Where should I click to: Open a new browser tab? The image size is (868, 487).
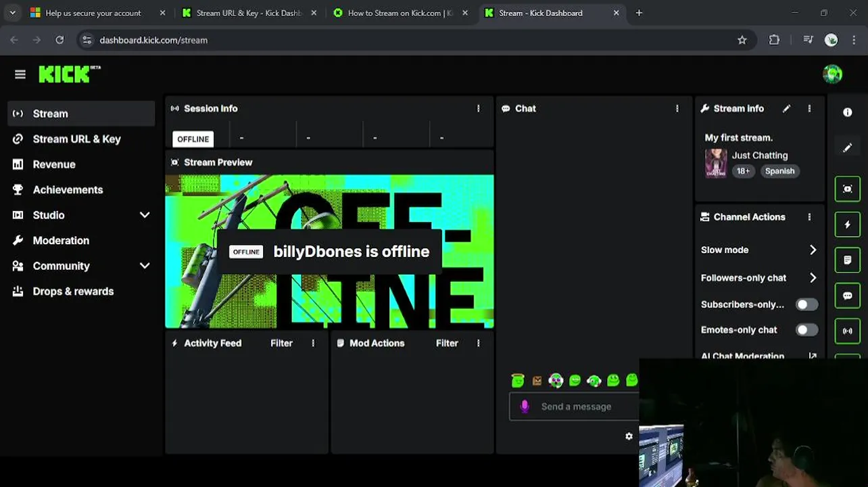coord(639,13)
